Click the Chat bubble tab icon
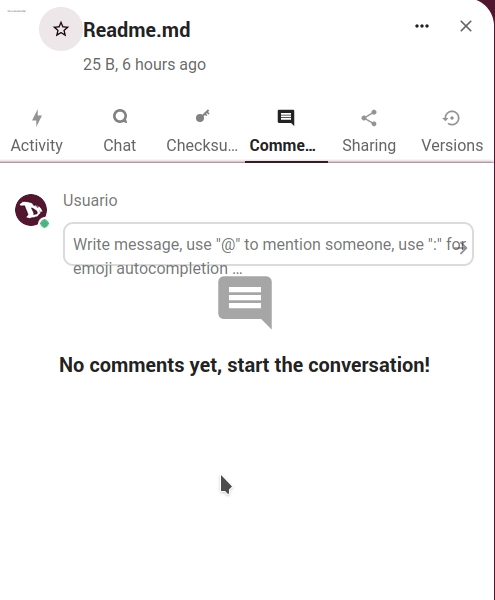The image size is (495, 600). [x=120, y=117]
